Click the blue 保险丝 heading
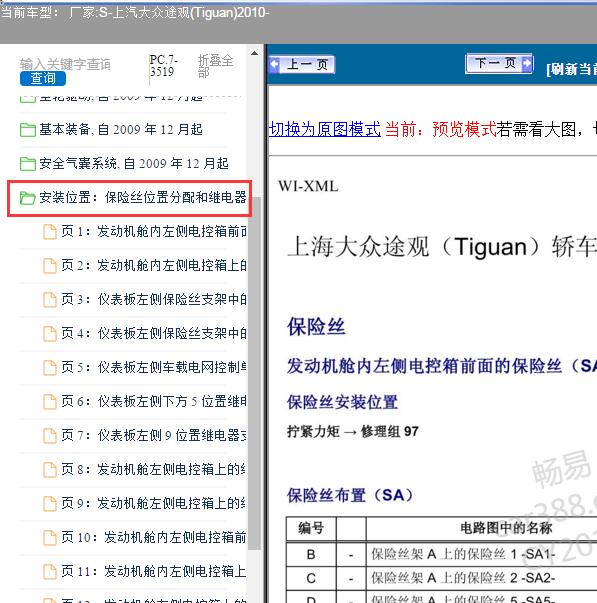 pos(316,327)
